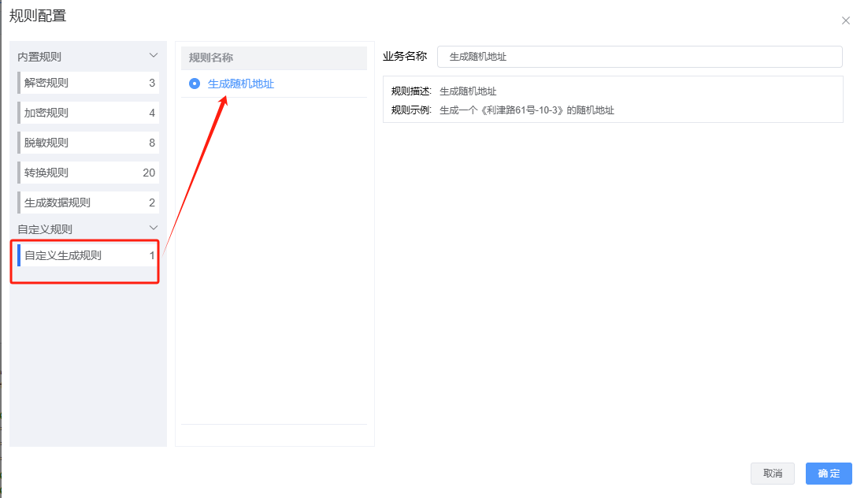Click the 生成随机地址 rule name text
Image resolution: width=868 pixels, height=498 pixels.
[x=241, y=84]
